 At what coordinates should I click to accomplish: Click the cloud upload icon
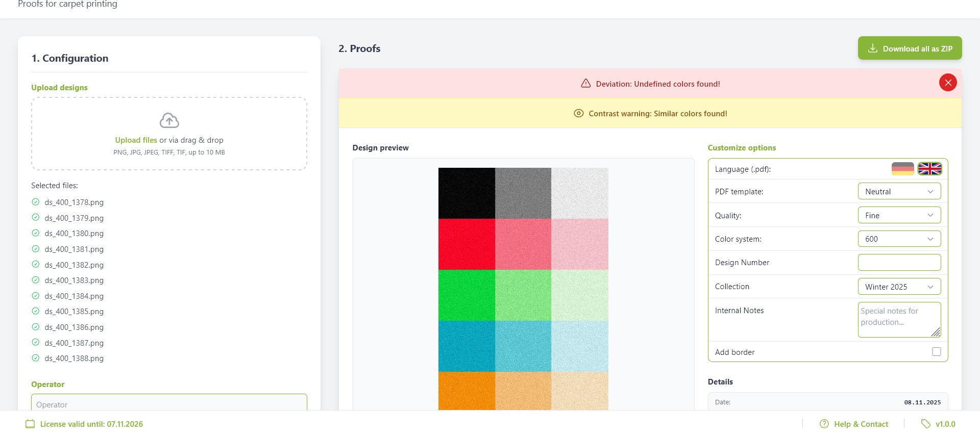[169, 120]
